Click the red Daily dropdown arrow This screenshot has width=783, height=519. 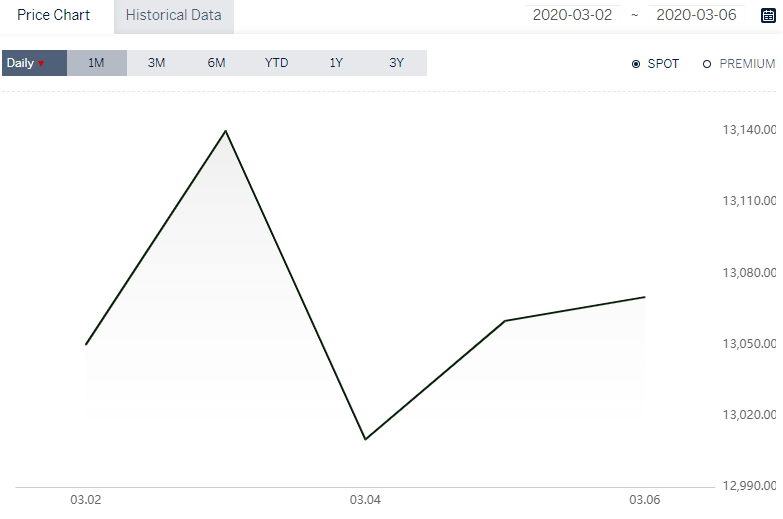pyautogui.click(x=41, y=63)
